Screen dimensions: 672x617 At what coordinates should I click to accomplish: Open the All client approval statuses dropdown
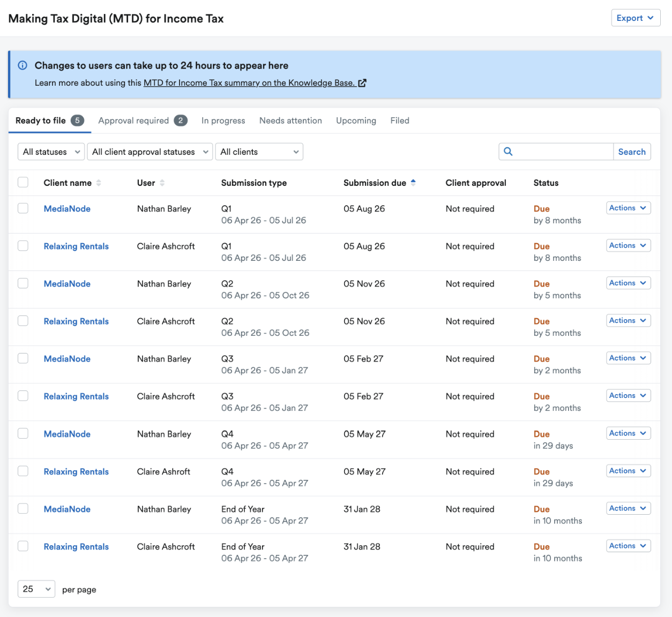click(150, 152)
